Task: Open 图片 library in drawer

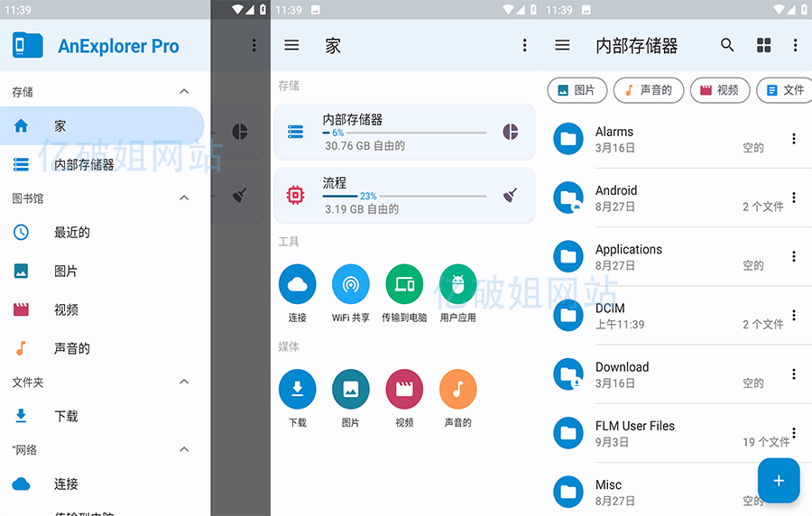Action: [x=102, y=272]
